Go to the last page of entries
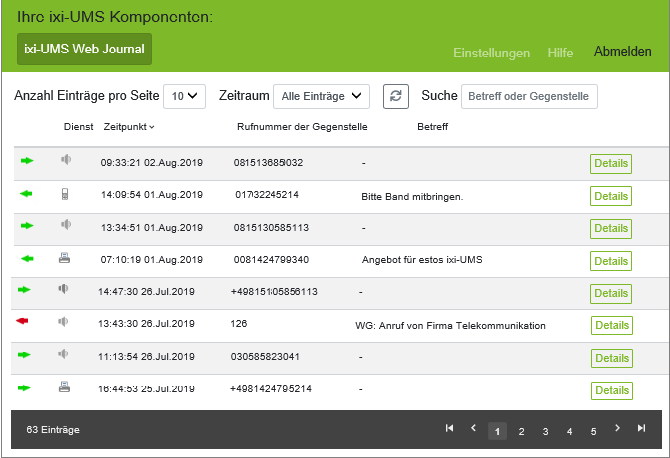Viewport: 670px width, 458px height. point(642,429)
